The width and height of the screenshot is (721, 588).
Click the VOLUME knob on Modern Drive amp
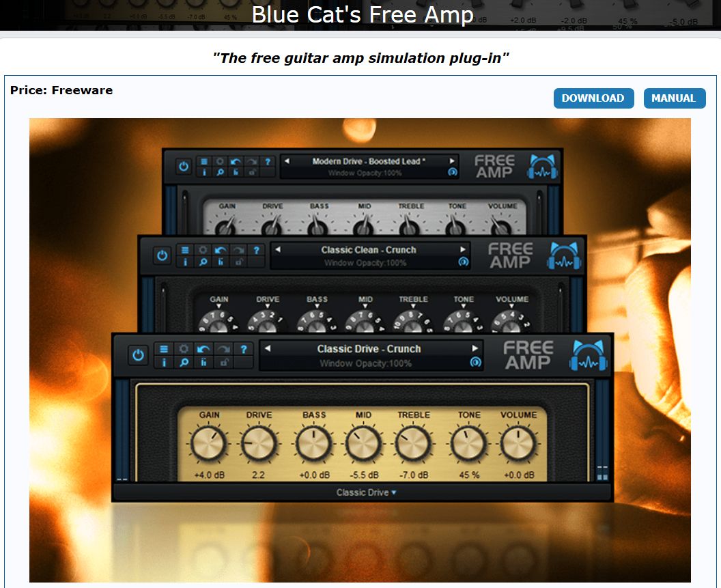pyautogui.click(x=501, y=226)
